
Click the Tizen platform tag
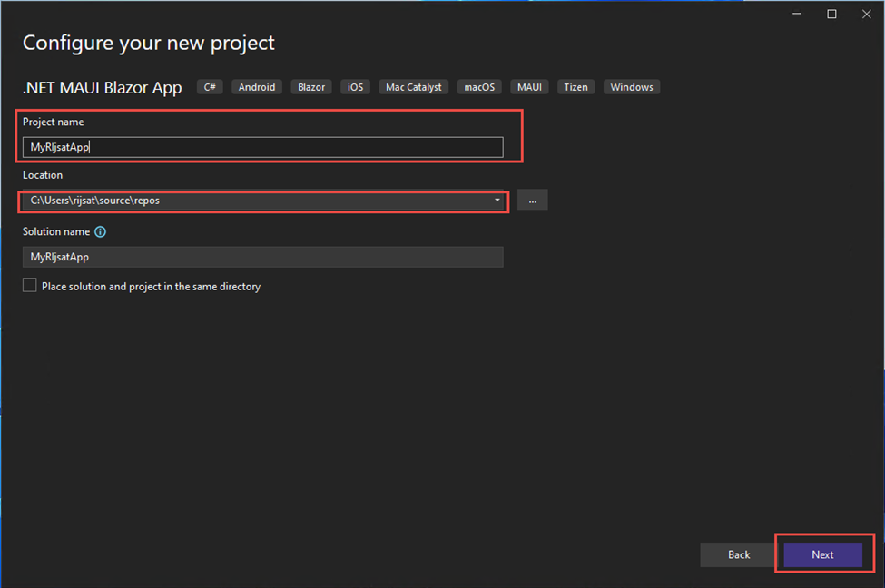click(575, 86)
